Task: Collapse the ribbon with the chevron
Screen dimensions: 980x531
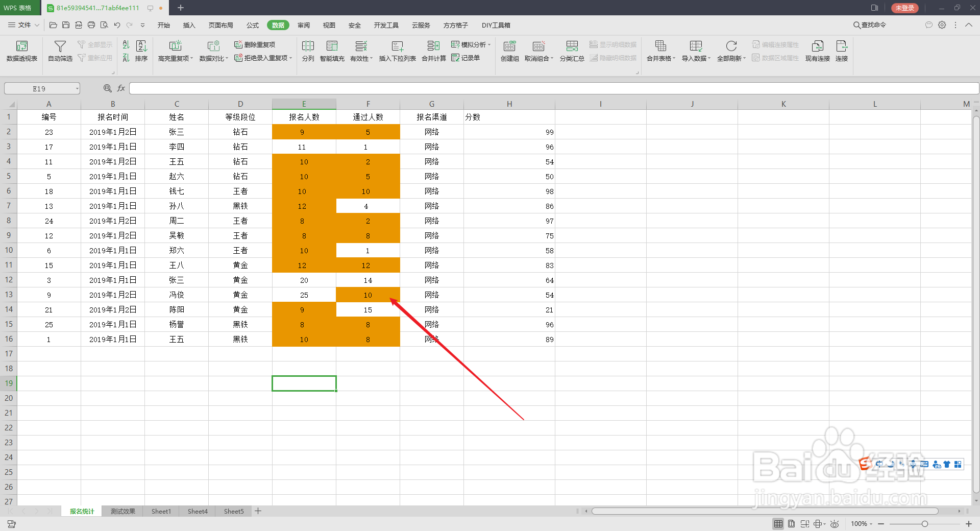Action: coord(969,25)
